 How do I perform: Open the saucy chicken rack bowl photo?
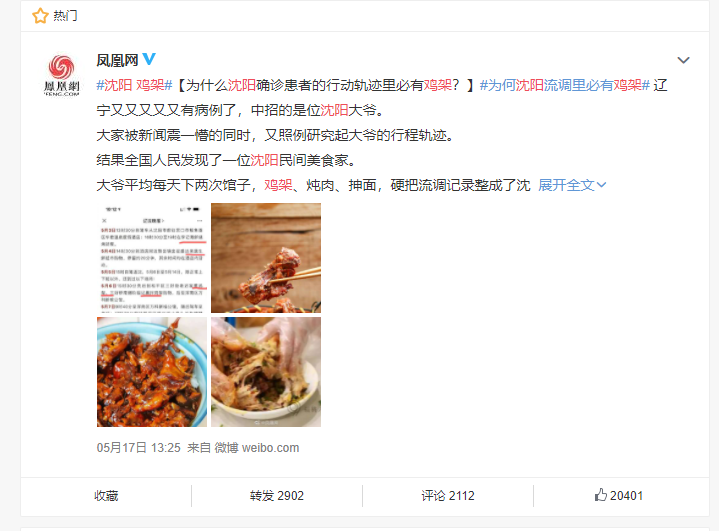(x=152, y=372)
